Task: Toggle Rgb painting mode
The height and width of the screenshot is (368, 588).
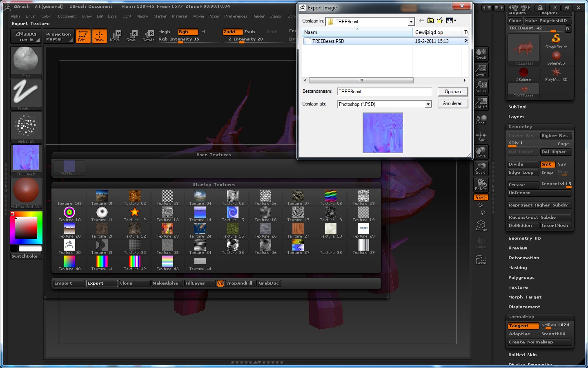Action: tap(187, 31)
